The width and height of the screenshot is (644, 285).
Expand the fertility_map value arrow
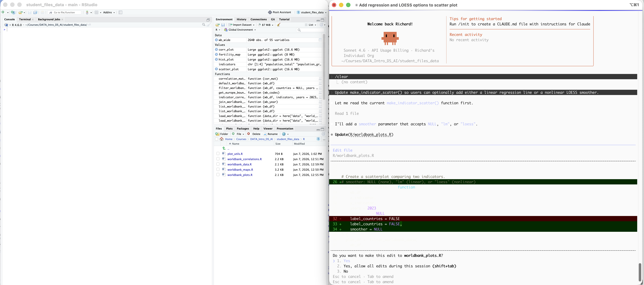[x=216, y=54]
